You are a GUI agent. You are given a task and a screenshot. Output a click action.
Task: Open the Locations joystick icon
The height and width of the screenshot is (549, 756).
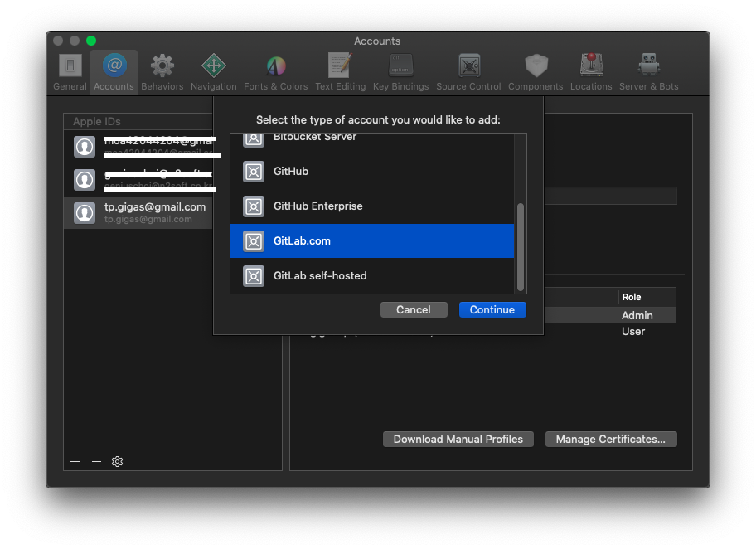coord(592,66)
